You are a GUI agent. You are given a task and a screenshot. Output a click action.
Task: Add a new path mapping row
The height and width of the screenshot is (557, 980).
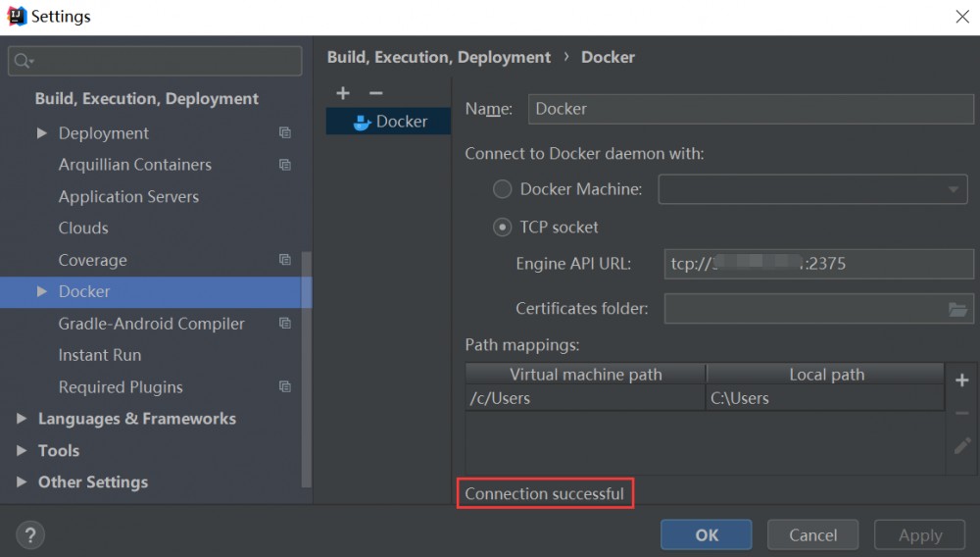[962, 380]
